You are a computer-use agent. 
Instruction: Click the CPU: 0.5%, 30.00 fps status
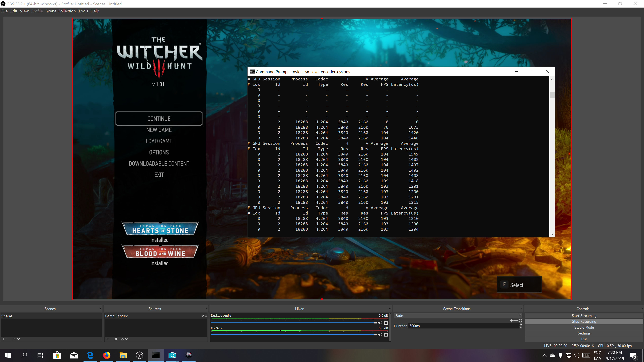[615, 346]
